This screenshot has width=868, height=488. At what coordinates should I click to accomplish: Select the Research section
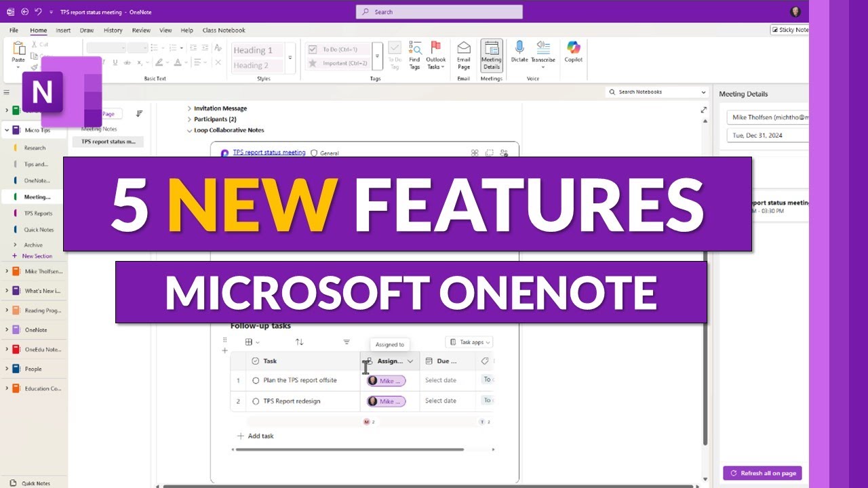[35, 148]
